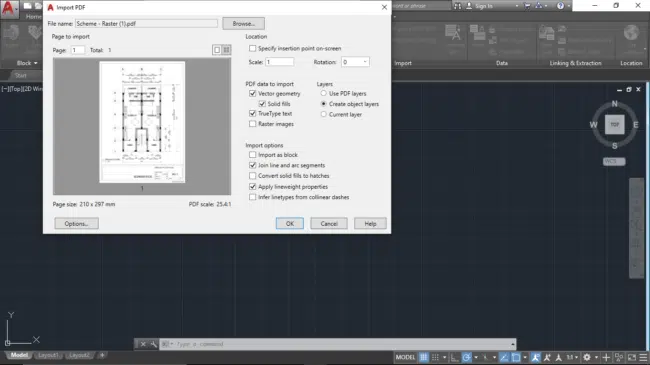This screenshot has height=365, width=650.
Task: Uncheck TrueType text checkbox
Action: click(252, 113)
